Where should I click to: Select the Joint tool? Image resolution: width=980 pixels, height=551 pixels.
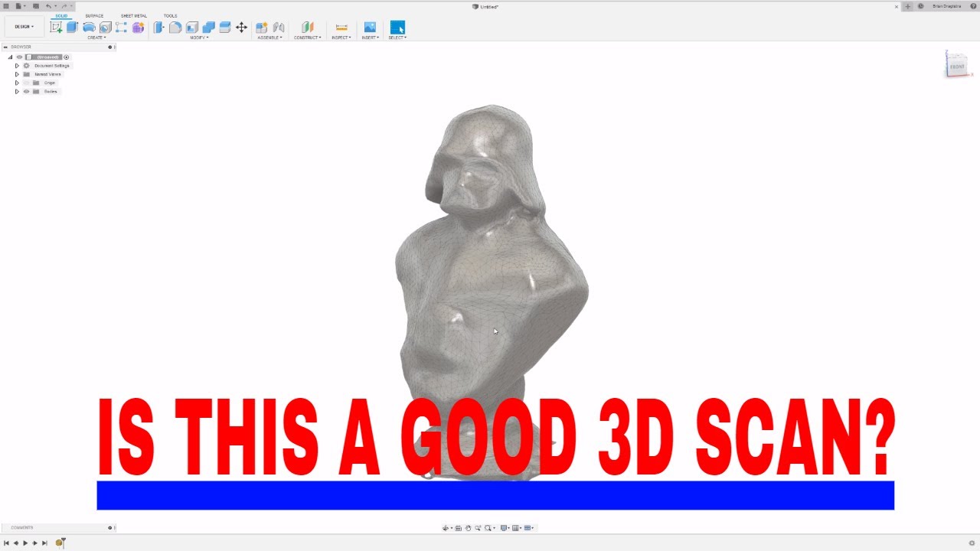point(279,28)
